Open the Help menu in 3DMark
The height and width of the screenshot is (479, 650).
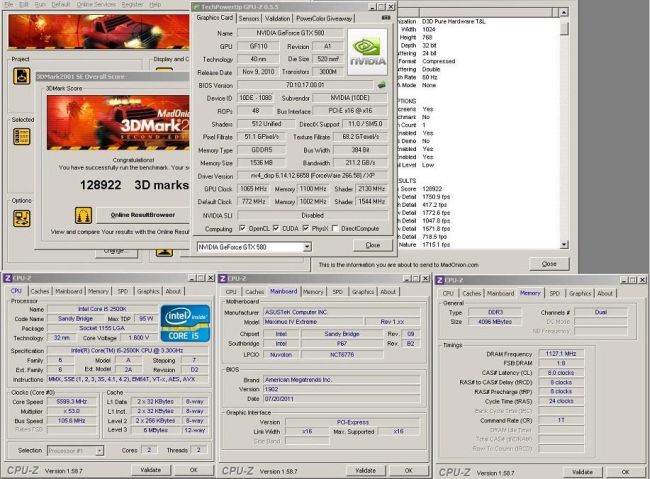point(155,5)
